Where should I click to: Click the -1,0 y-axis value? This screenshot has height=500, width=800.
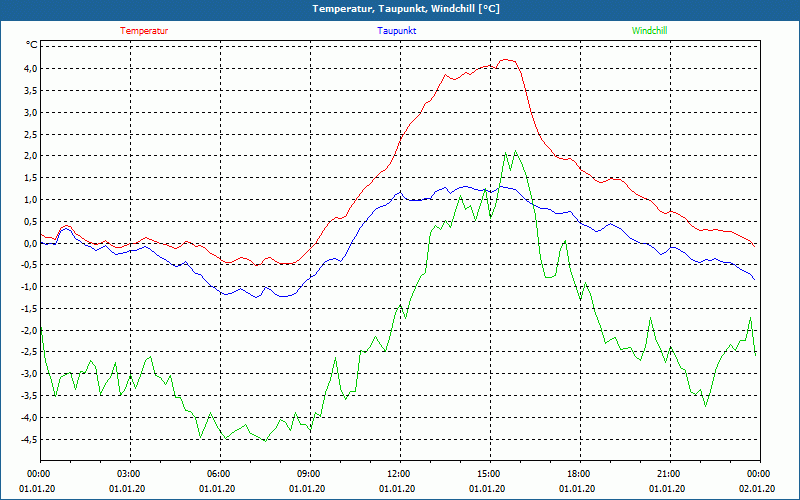click(x=29, y=287)
